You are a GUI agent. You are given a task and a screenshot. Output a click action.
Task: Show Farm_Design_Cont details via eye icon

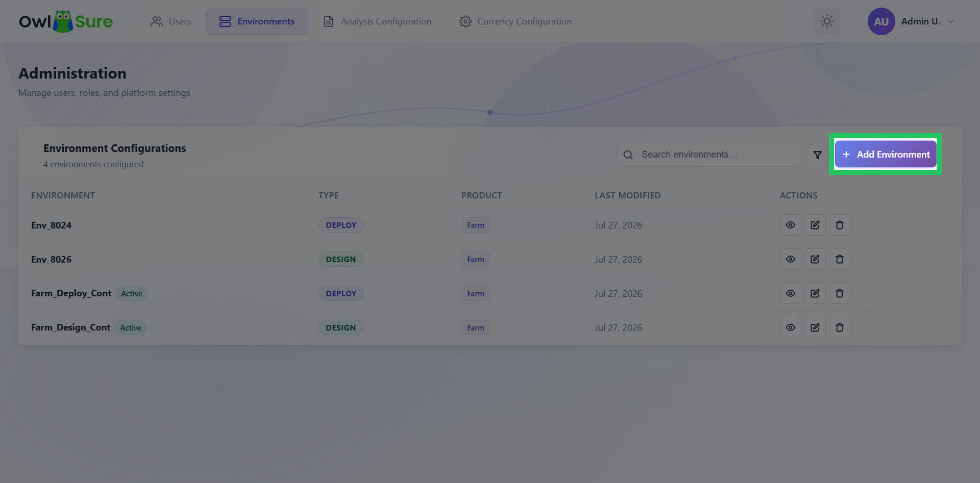790,327
